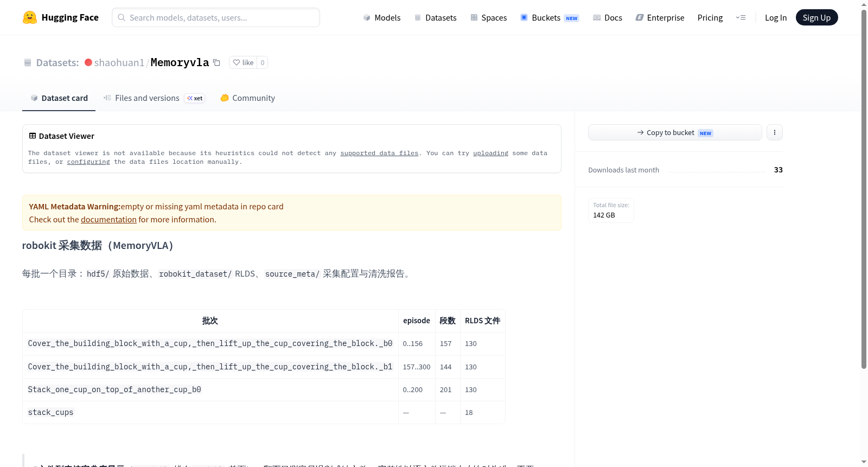This screenshot has height=467, width=868.
Task: Click the 段数 column header
Action: [x=448, y=321]
